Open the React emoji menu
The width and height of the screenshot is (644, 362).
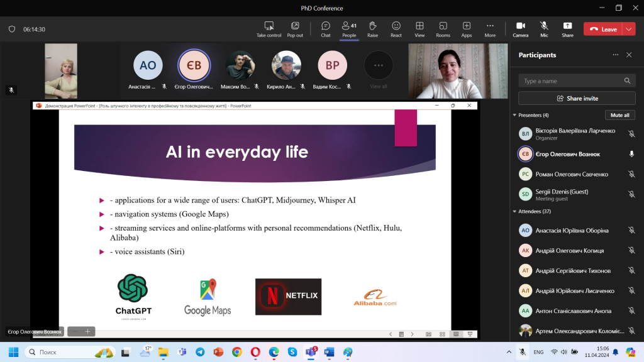click(x=396, y=28)
